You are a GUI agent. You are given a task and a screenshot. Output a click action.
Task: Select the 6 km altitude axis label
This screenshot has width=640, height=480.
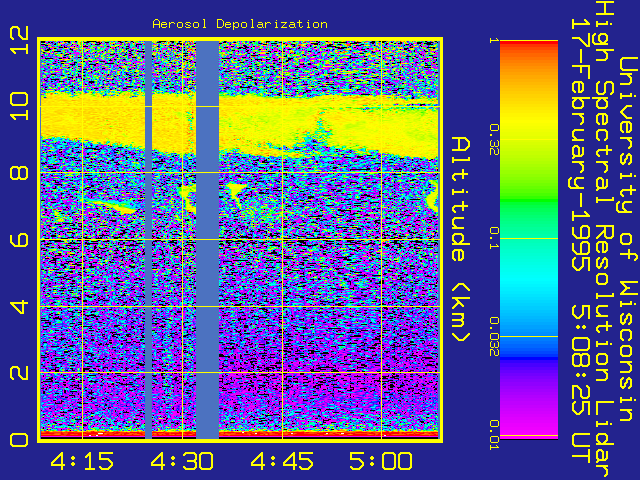[19, 239]
